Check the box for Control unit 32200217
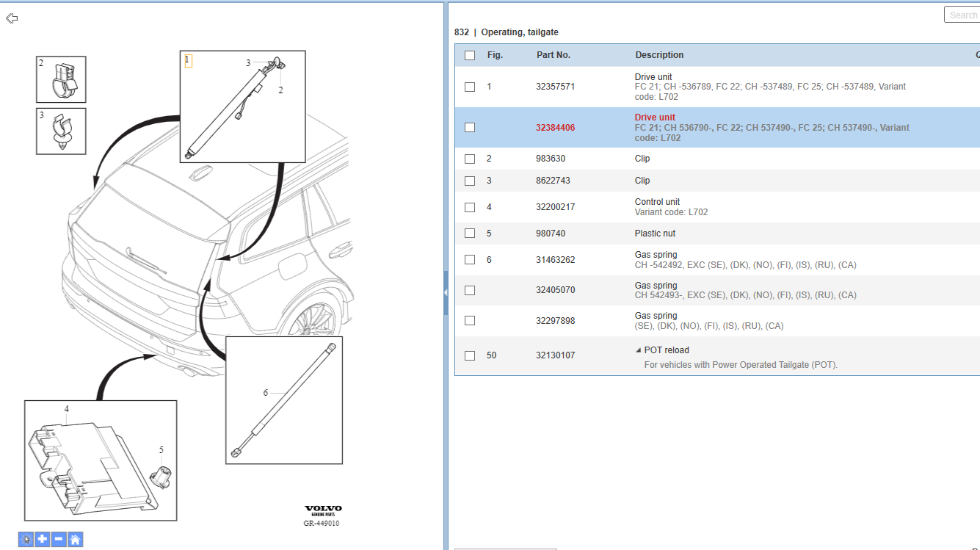This screenshot has width=980, height=550. pos(470,207)
